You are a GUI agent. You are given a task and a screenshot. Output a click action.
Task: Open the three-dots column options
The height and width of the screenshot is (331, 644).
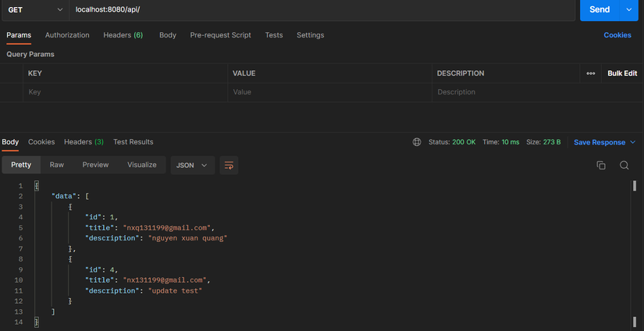tap(590, 73)
